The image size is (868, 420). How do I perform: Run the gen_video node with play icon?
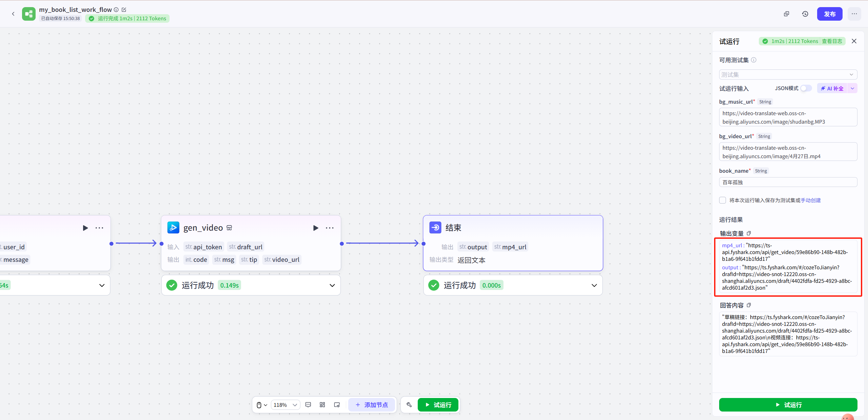click(x=315, y=228)
